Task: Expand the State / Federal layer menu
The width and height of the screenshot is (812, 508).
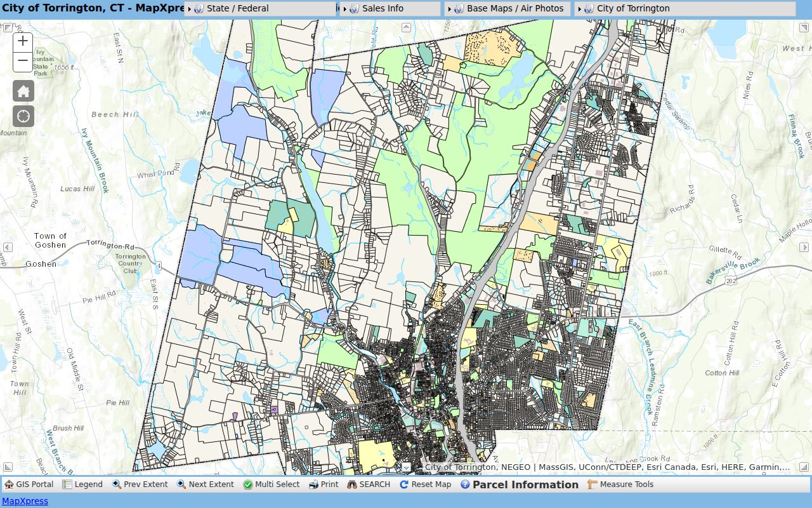Action: coord(260,9)
